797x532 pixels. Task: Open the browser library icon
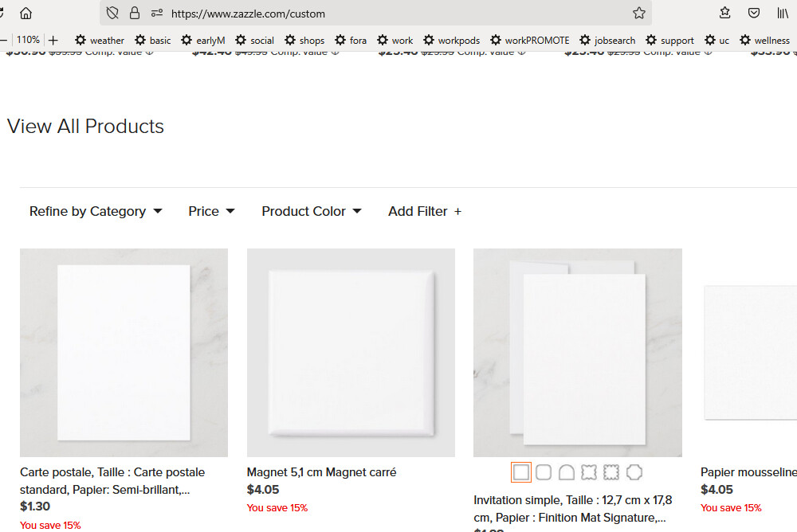(x=783, y=14)
